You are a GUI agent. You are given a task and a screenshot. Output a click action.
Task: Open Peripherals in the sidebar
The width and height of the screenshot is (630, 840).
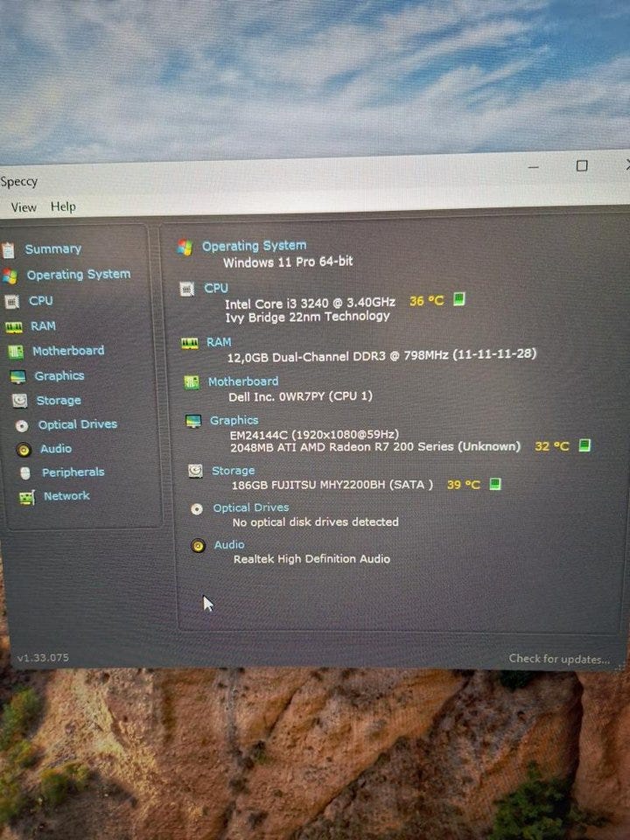coord(73,472)
